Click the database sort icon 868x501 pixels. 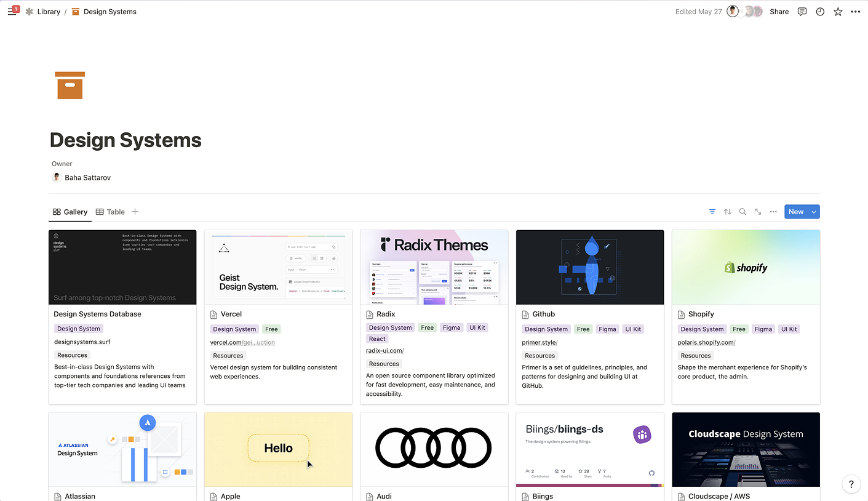tap(727, 212)
